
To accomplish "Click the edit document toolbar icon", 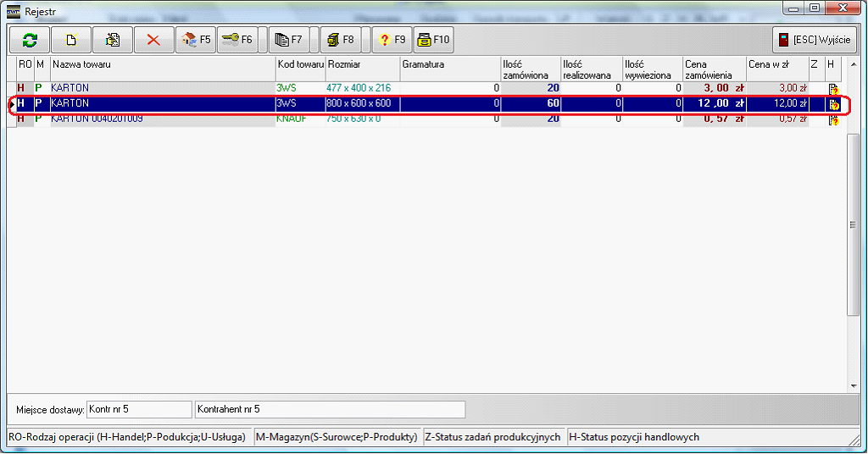I will tap(113, 40).
